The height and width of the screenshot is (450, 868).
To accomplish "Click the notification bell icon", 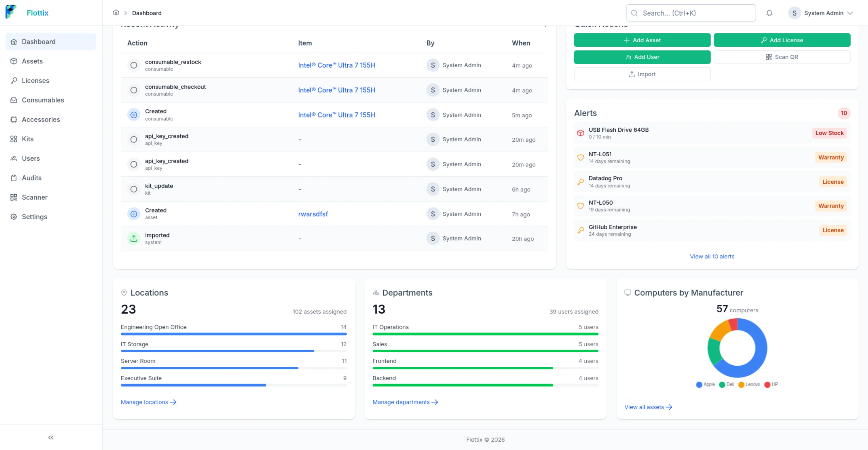I will [769, 13].
